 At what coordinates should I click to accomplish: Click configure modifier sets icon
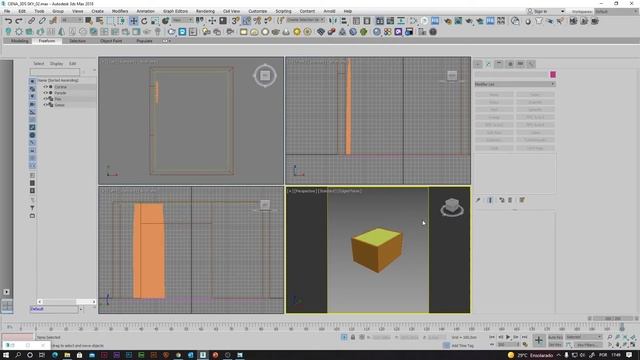point(522,200)
